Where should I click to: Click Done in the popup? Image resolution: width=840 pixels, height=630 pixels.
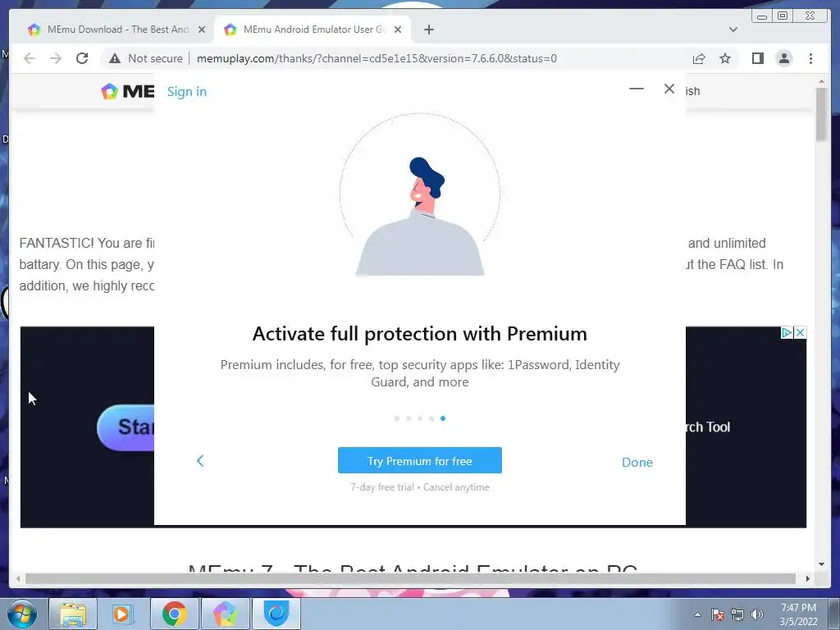click(x=637, y=462)
